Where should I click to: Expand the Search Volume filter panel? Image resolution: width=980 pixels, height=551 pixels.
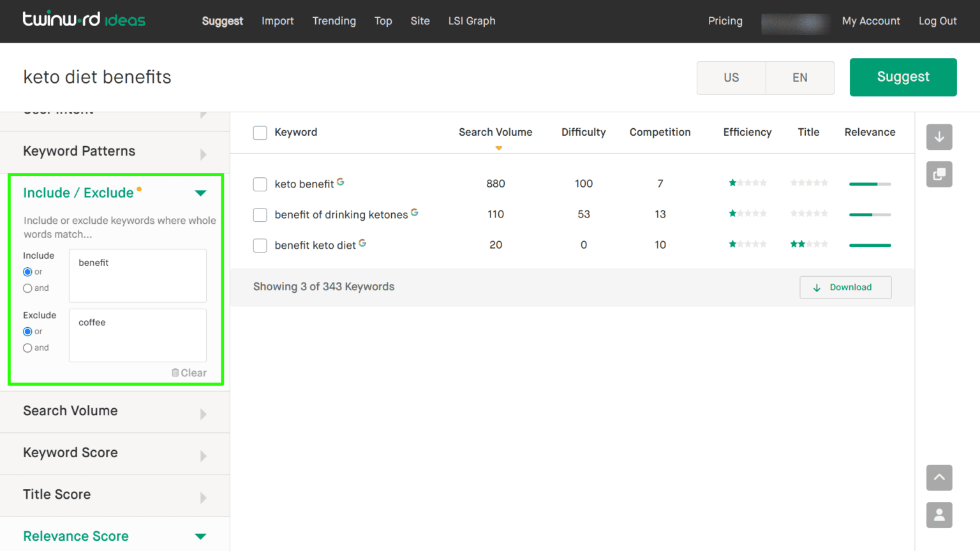tap(203, 414)
